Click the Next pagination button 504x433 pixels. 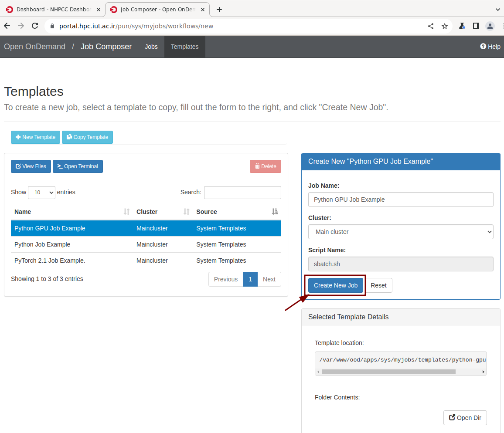click(269, 280)
